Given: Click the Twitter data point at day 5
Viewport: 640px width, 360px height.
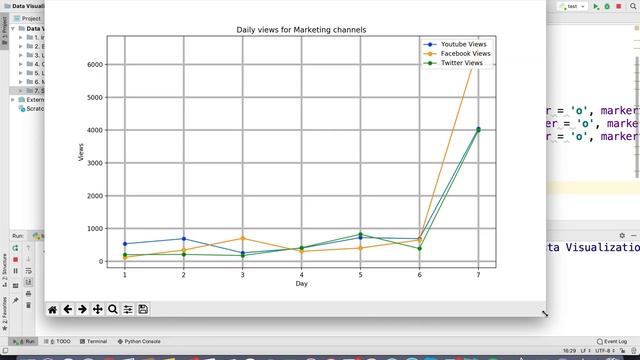Looking at the screenshot, I should tap(360, 234).
